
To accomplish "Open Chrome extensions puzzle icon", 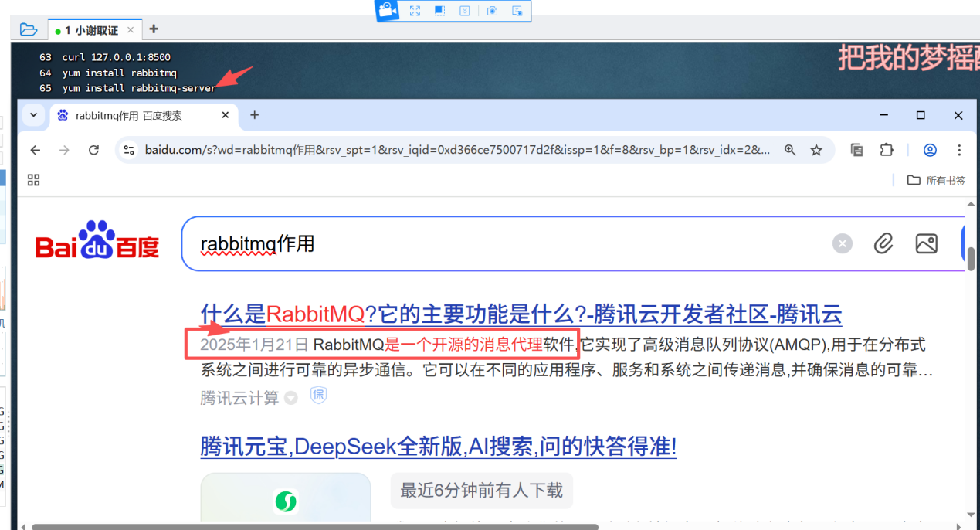I will [887, 150].
